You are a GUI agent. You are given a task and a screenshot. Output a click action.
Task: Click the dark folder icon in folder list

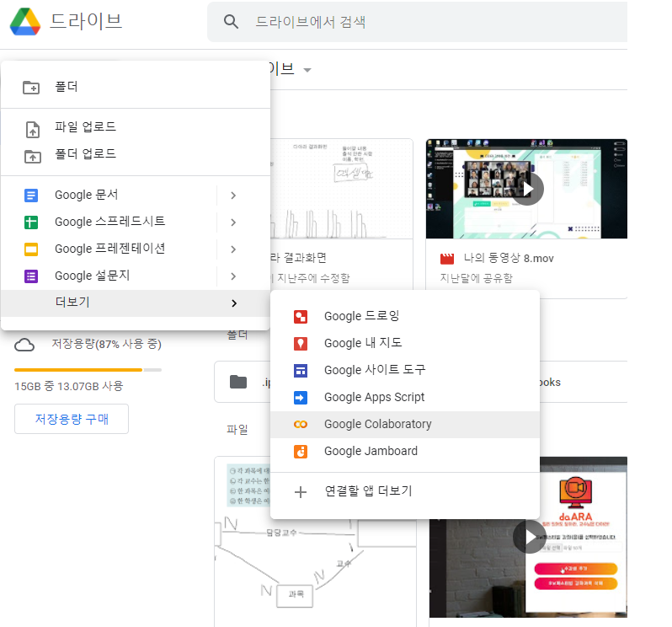click(x=238, y=382)
